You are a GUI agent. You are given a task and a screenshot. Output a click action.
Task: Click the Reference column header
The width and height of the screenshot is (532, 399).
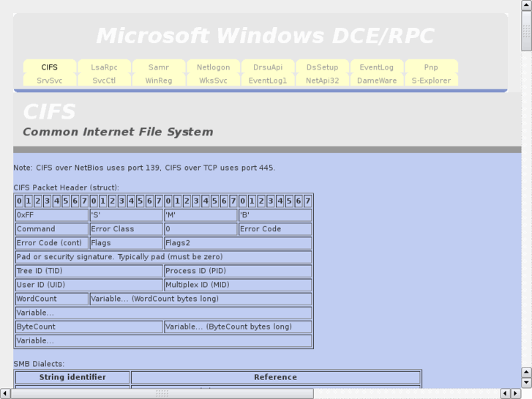tap(275, 377)
